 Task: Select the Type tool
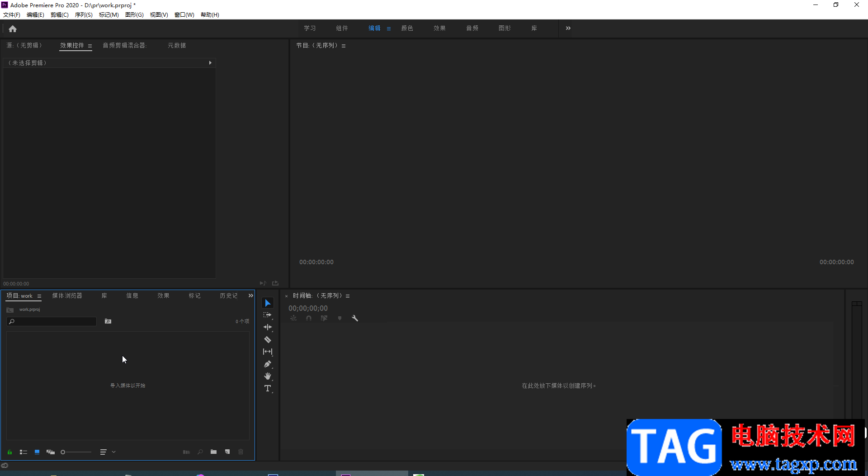pyautogui.click(x=268, y=388)
